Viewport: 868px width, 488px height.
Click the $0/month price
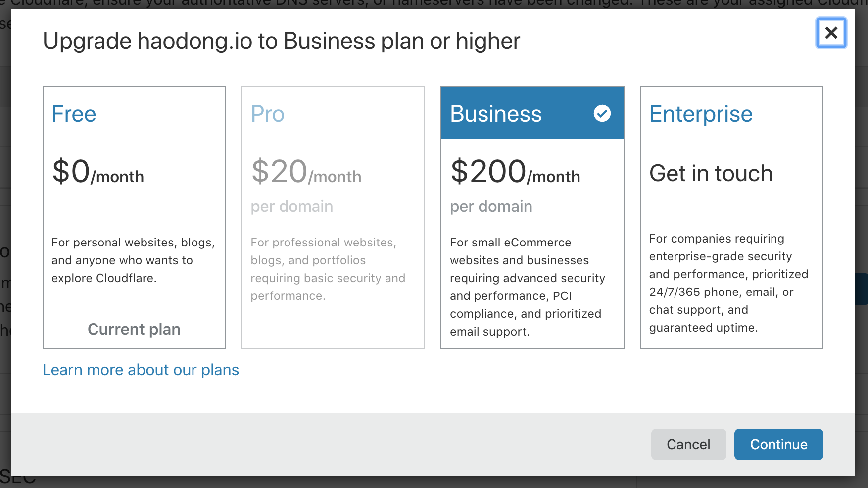tap(98, 172)
